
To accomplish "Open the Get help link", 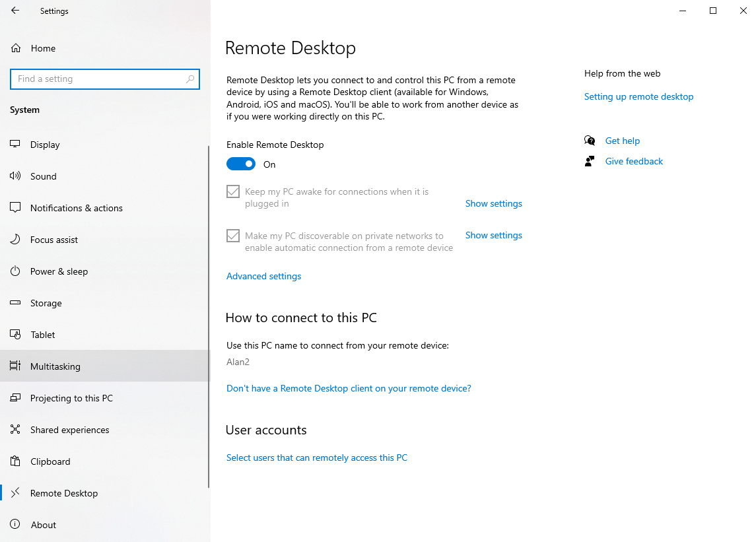I will tap(622, 141).
